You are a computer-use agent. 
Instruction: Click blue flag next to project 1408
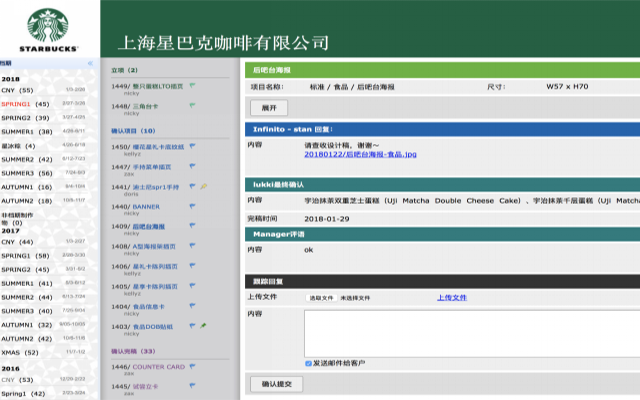pyautogui.click(x=192, y=246)
